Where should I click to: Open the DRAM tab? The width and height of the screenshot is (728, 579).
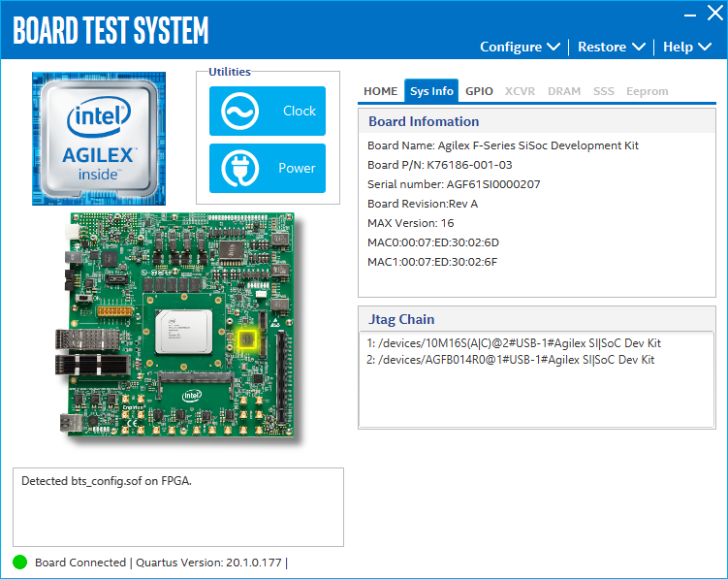tap(564, 91)
